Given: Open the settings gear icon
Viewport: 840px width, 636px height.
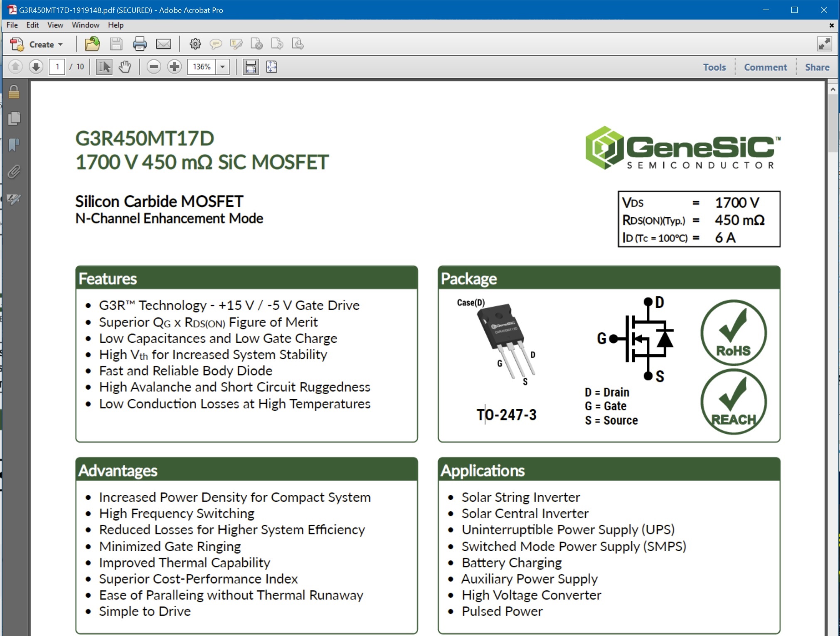Looking at the screenshot, I should click(195, 44).
